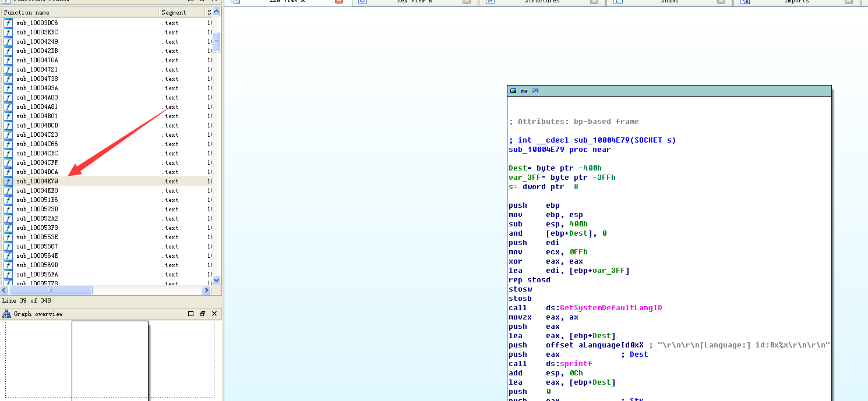Sort by the Function name column header
868x401 pixels.
point(80,12)
